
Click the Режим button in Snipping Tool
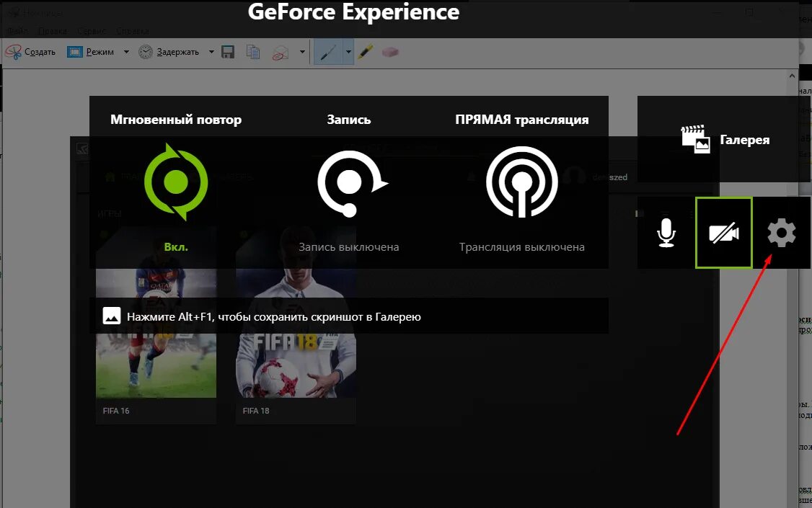[x=91, y=52]
